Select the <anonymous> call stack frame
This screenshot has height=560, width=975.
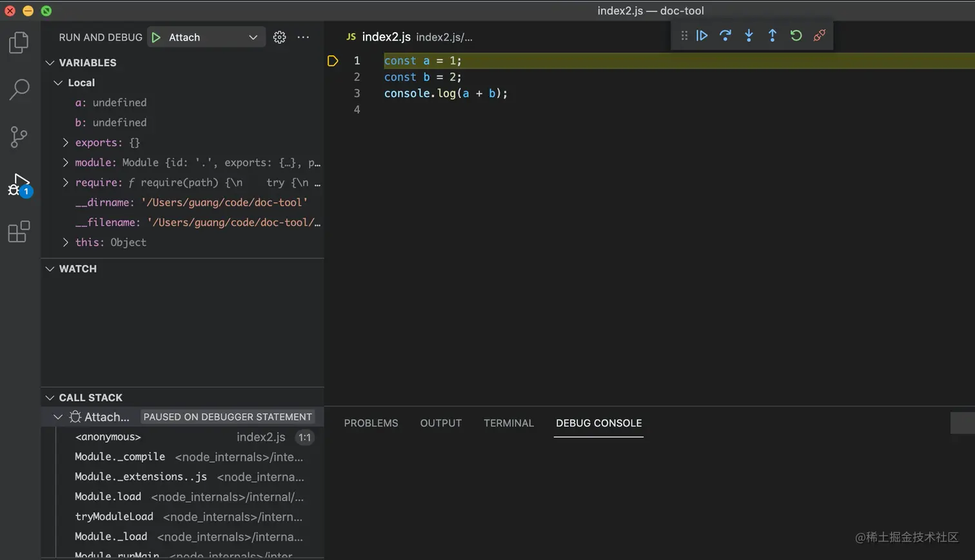coord(182,437)
